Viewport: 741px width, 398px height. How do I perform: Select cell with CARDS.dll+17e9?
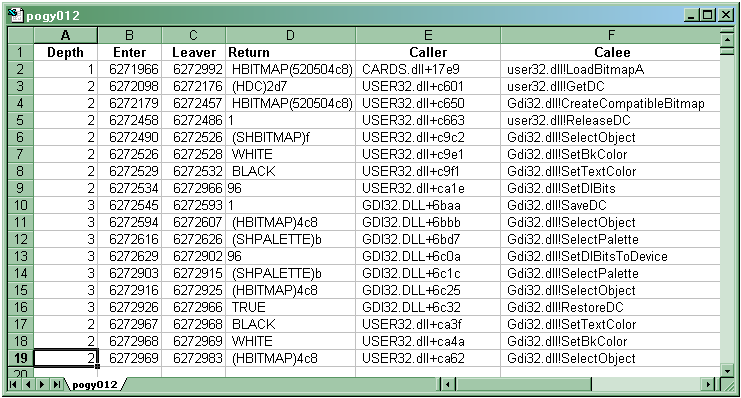click(428, 69)
